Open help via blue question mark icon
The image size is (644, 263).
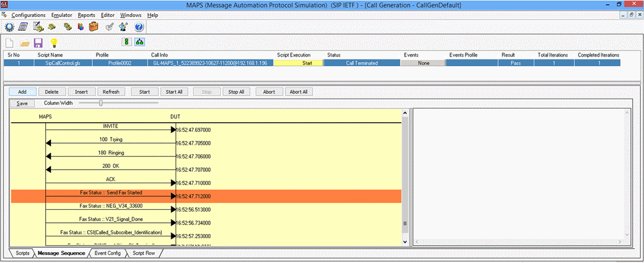pos(139,27)
